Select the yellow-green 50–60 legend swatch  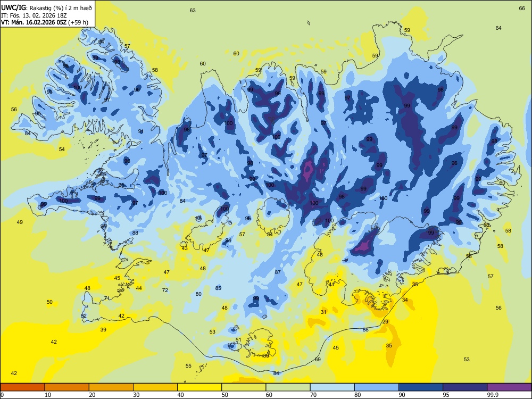[244, 387]
